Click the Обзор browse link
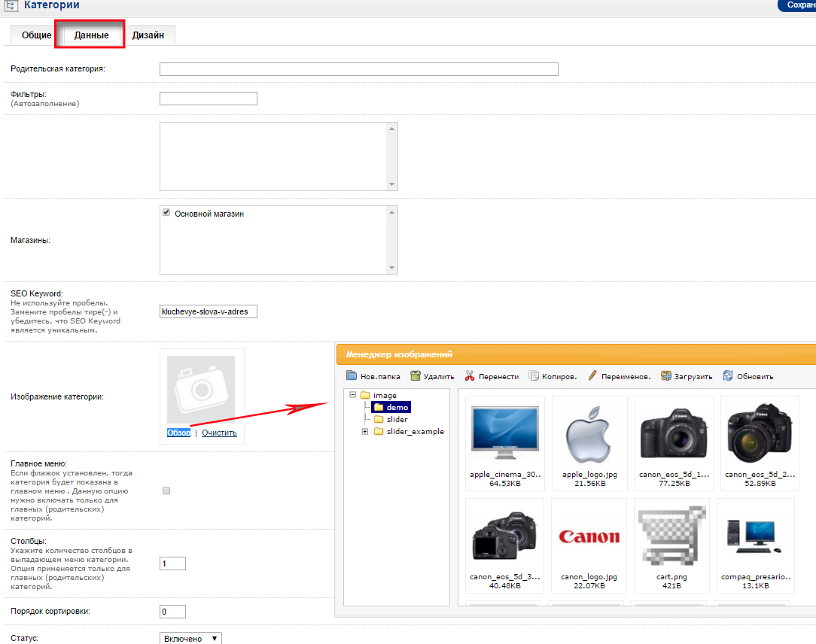Image resolution: width=816 pixels, height=644 pixels. tap(178, 433)
